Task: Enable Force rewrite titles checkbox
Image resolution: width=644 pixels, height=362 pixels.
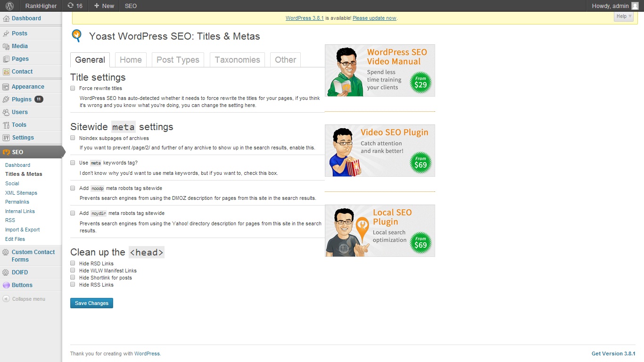Action: (x=73, y=88)
